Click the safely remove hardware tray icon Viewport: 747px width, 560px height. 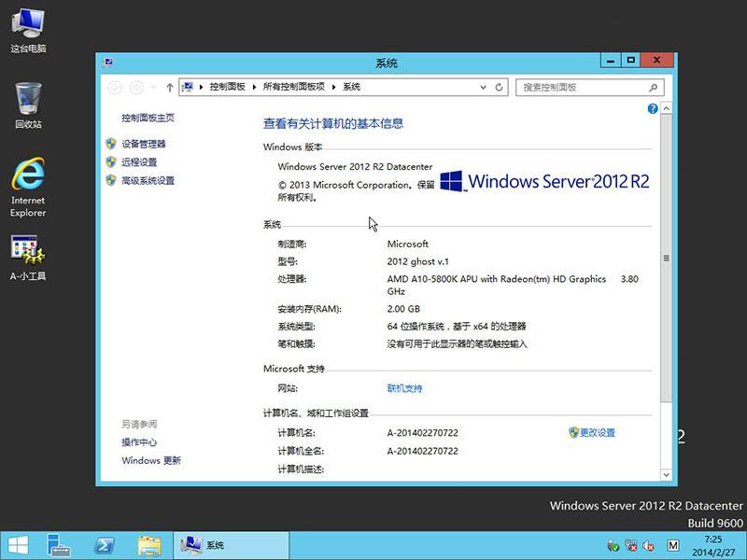click(613, 546)
